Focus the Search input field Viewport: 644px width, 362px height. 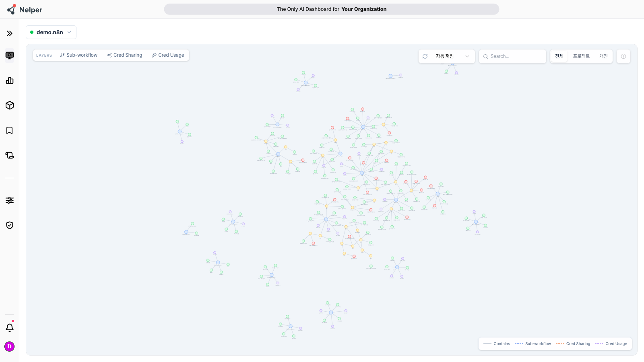[x=512, y=56]
